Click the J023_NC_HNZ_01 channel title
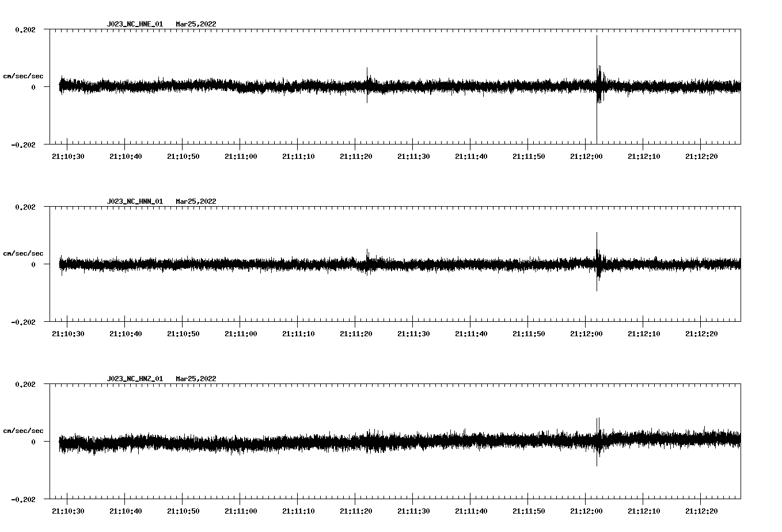The width and height of the screenshot is (782, 532). pyautogui.click(x=135, y=379)
